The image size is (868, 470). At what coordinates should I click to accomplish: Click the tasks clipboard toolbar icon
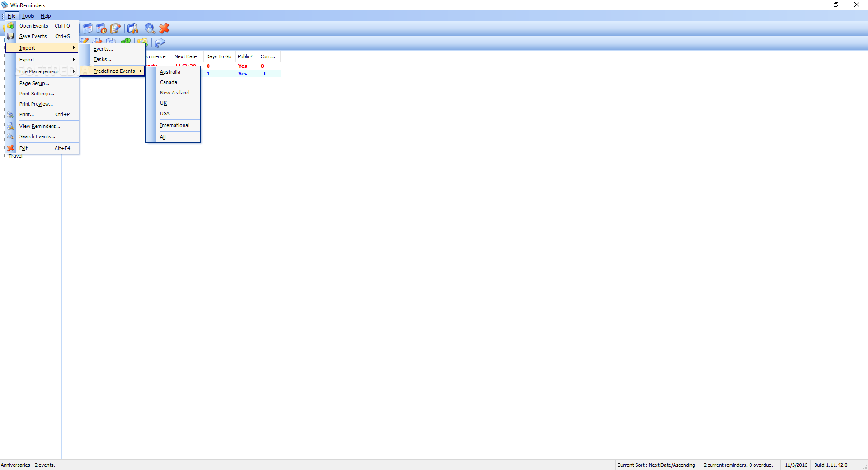pos(116,28)
